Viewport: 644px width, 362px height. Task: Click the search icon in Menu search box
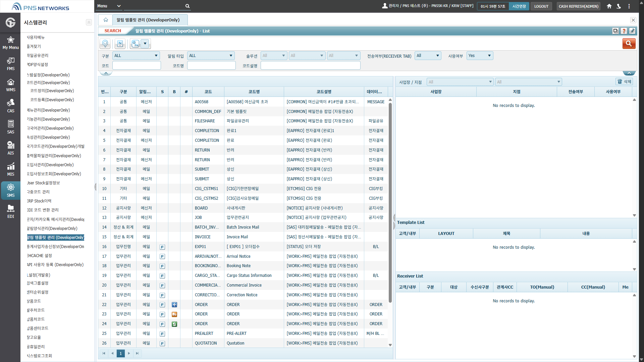tap(187, 6)
